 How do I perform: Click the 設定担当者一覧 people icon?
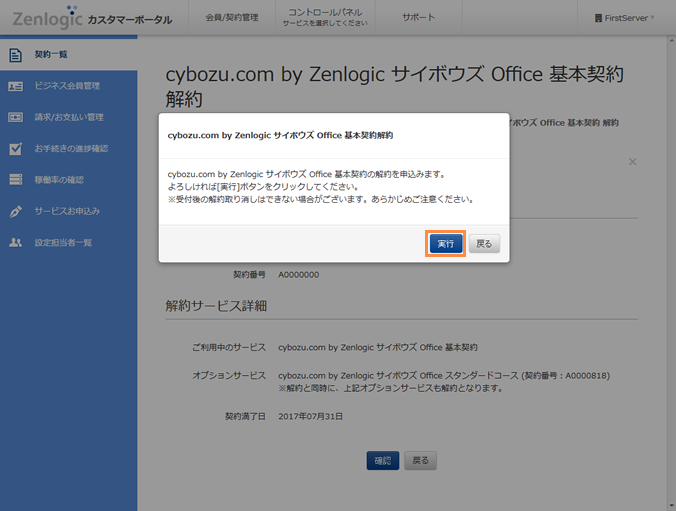(16, 242)
